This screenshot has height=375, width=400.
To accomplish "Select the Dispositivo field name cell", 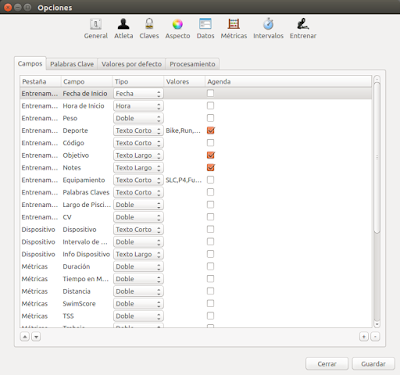I will 79,229.
